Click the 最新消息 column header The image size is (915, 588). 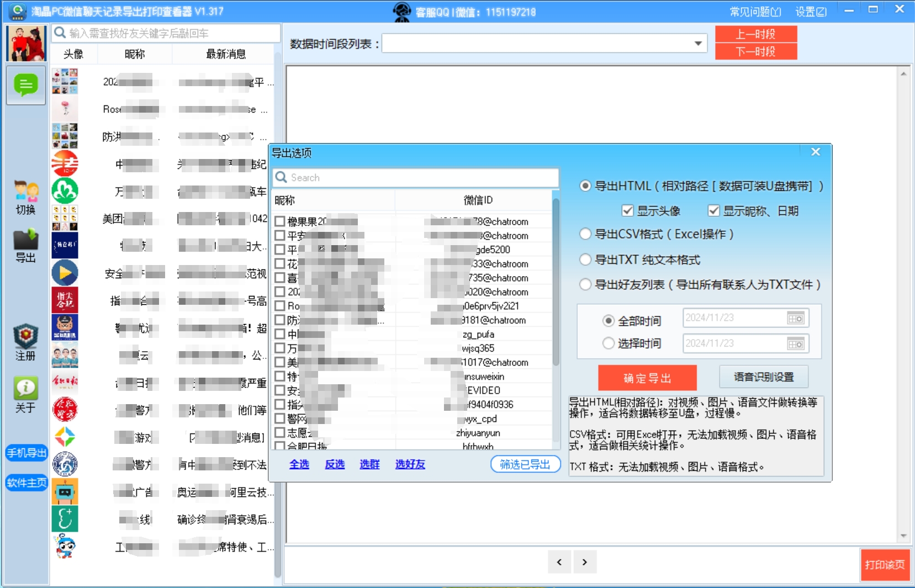click(226, 54)
